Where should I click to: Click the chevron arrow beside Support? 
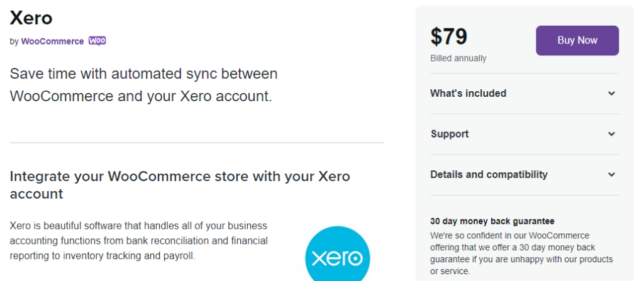(x=611, y=134)
